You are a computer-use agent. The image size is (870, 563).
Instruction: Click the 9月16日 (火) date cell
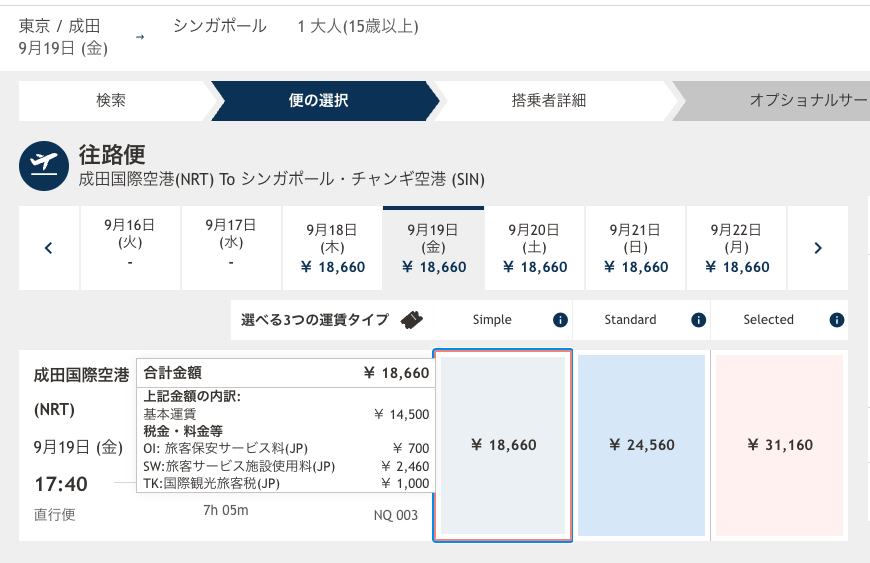tap(130, 248)
